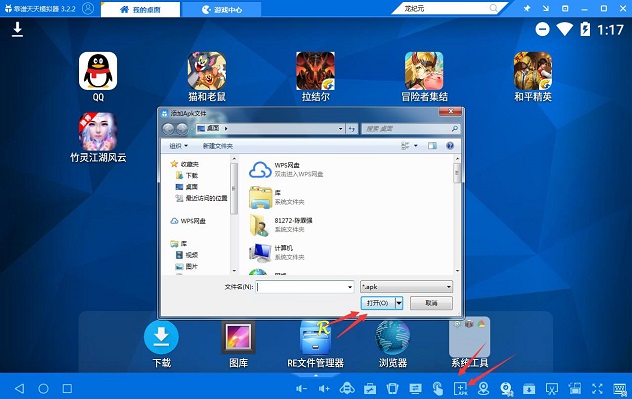Select WPS网盘 in sidebar tree
Viewport: 632px width, 399px height.
pos(188,221)
